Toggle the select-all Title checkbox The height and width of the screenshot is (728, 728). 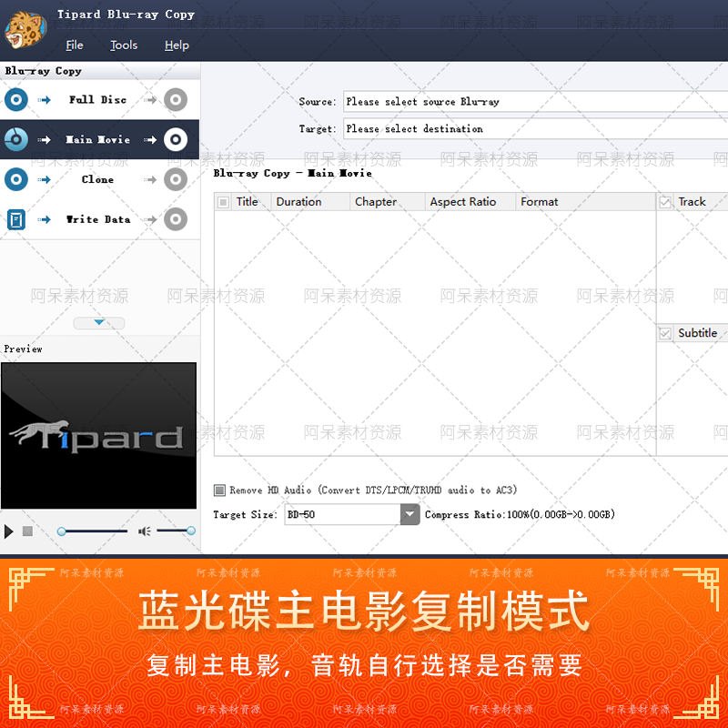click(223, 202)
